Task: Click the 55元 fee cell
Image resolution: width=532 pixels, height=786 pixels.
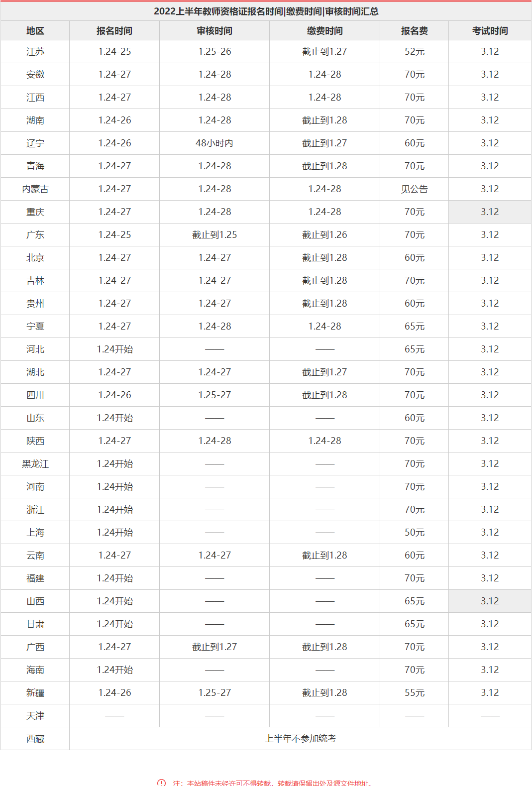Action: click(x=415, y=693)
